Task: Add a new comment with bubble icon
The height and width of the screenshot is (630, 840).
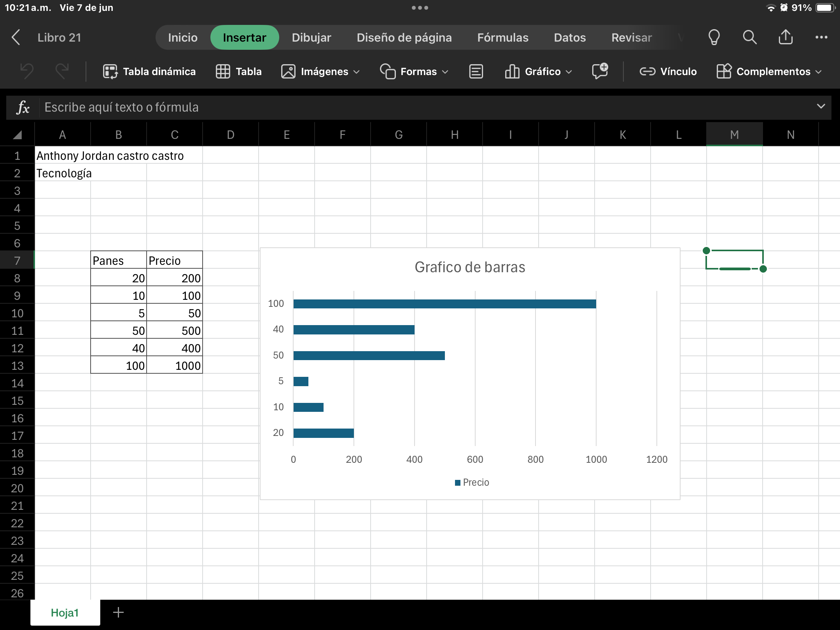Action: pos(600,72)
